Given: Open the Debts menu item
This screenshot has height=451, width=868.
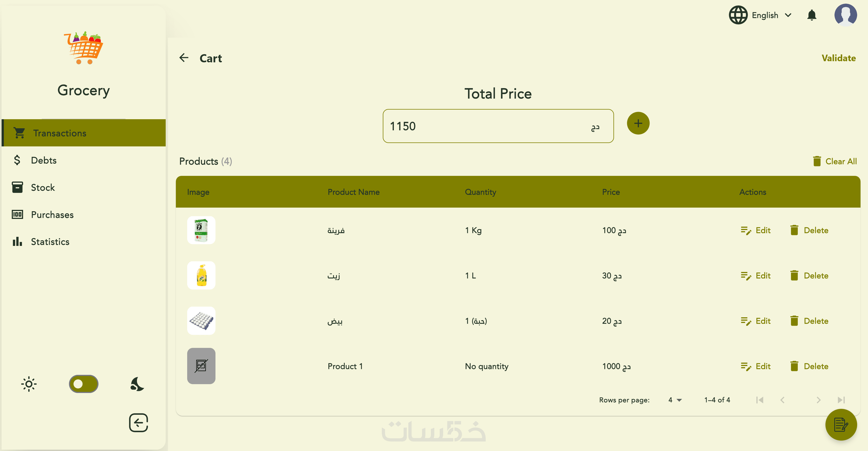Looking at the screenshot, I should [x=44, y=160].
